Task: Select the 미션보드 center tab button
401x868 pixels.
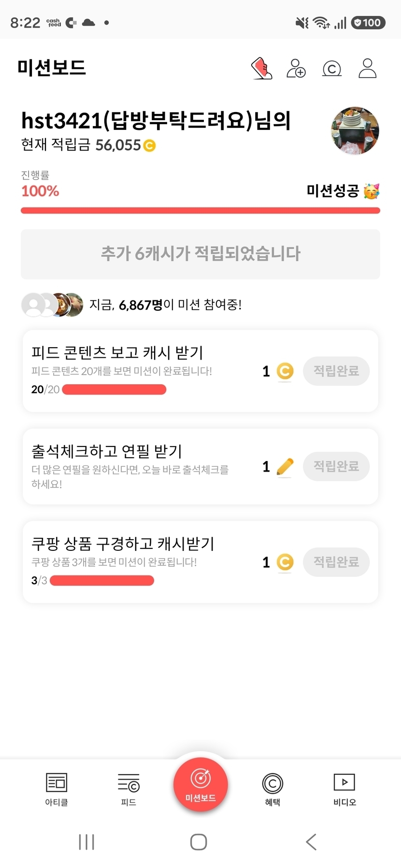Action: pyautogui.click(x=200, y=784)
